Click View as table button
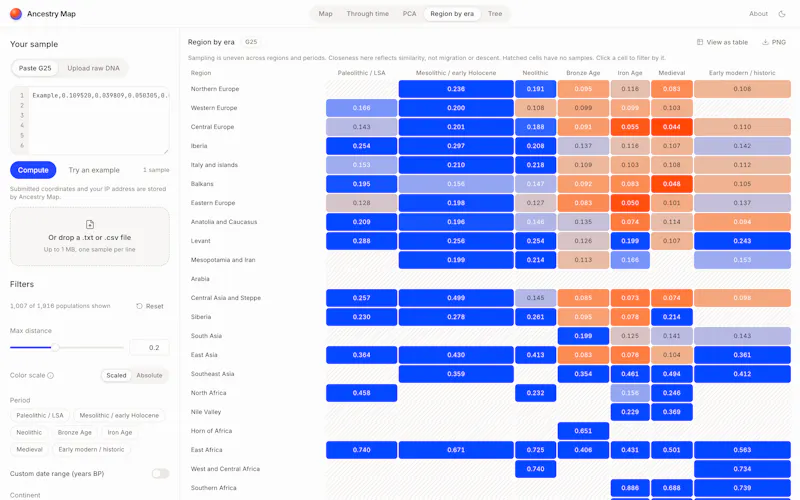Screen dimensions: 800x500 click(x=722, y=42)
